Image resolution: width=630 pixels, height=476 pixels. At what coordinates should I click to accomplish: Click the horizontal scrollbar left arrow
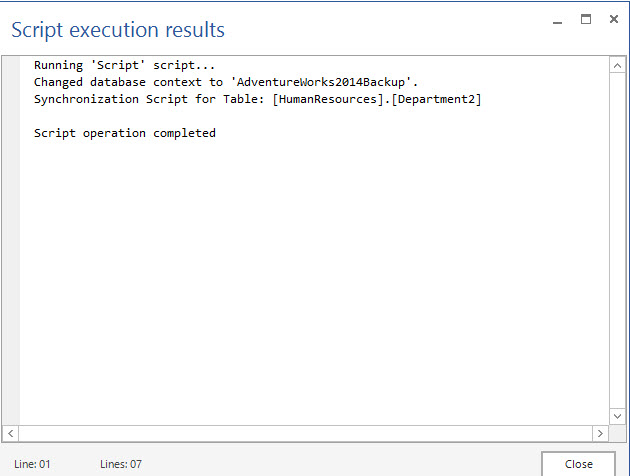(11, 434)
